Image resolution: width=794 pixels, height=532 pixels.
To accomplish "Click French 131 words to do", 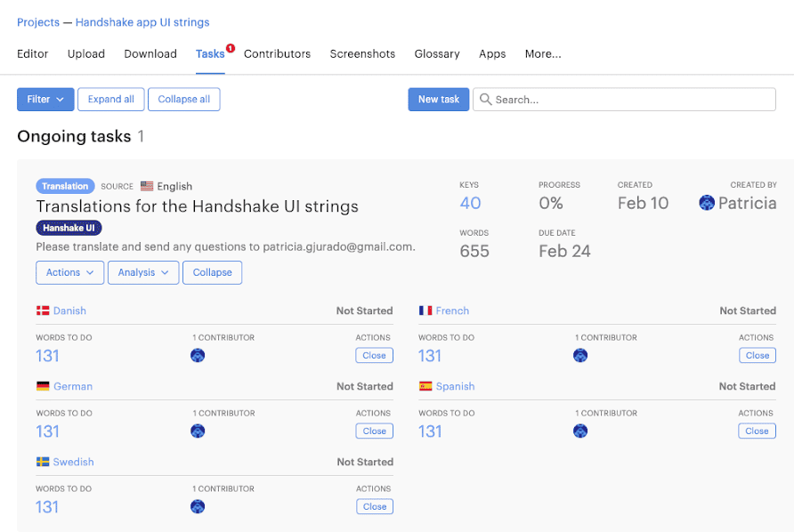I will 430,356.
